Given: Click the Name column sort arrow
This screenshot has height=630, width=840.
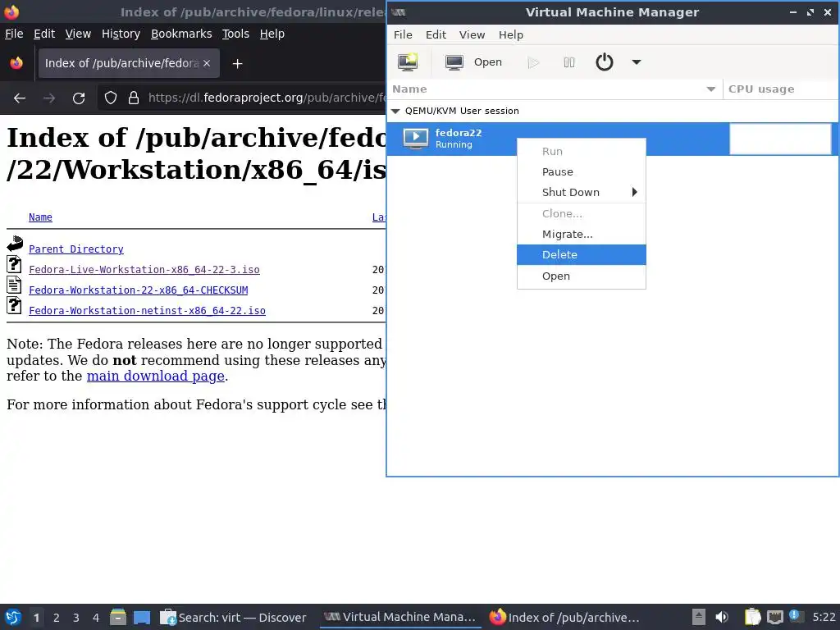Looking at the screenshot, I should coord(711,89).
